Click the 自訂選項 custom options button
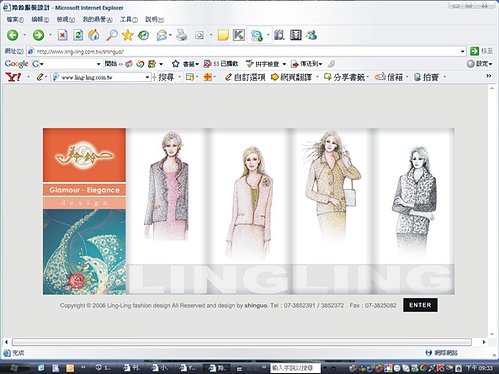 click(x=245, y=77)
